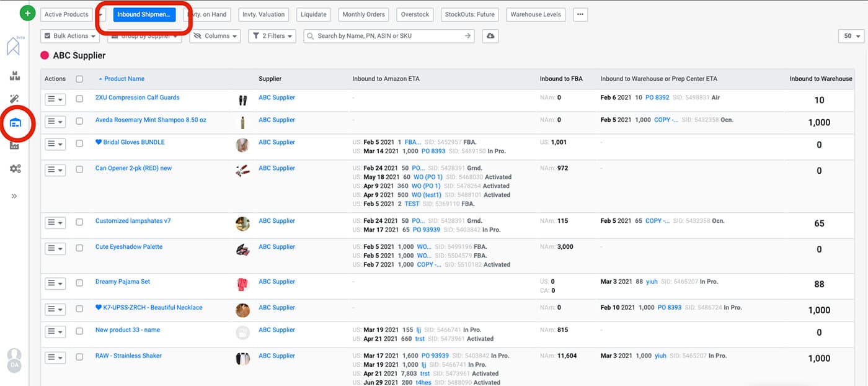This screenshot has height=386, width=868.
Task: Open the gears settings icon in the sidebar
Action: click(15, 168)
